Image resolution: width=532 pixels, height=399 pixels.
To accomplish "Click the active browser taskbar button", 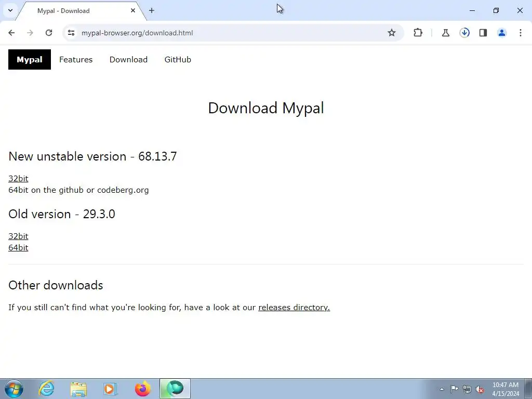I will click(175, 389).
